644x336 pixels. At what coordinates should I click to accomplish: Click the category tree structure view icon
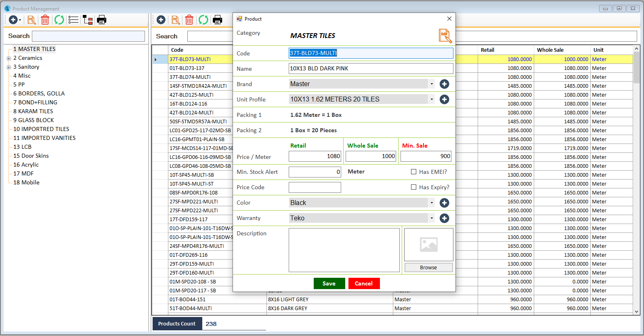pos(88,20)
